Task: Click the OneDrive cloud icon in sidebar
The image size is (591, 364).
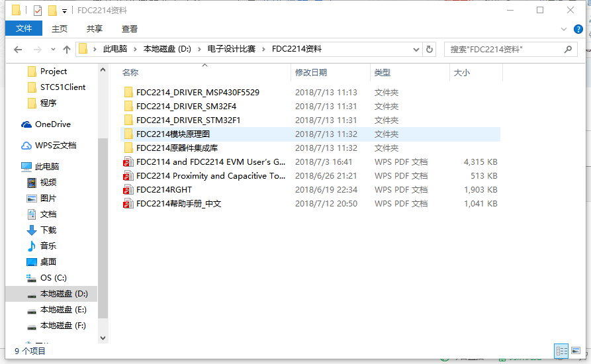Action: [26, 124]
